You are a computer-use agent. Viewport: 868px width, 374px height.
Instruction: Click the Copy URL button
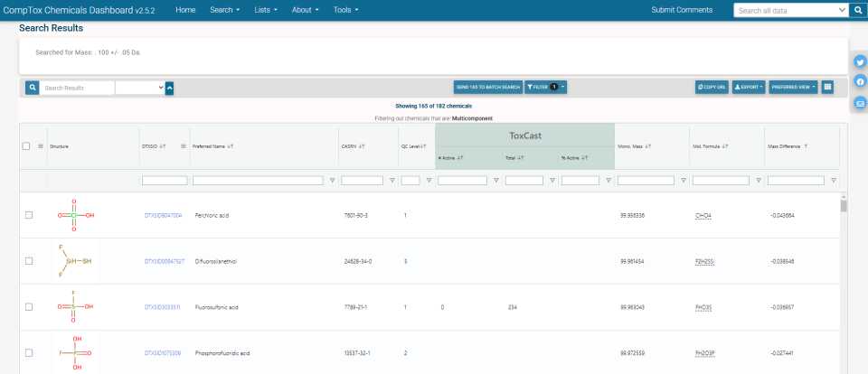coord(712,87)
